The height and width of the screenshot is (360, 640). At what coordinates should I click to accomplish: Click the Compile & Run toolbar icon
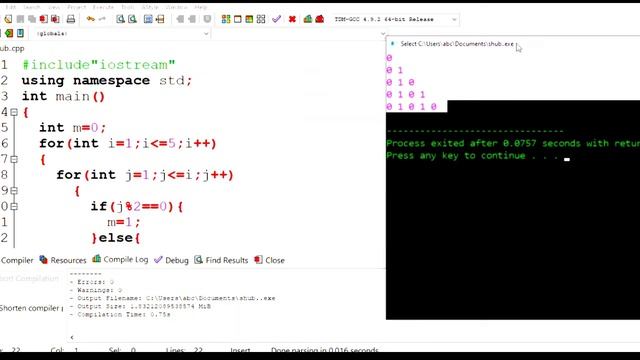point(249,19)
